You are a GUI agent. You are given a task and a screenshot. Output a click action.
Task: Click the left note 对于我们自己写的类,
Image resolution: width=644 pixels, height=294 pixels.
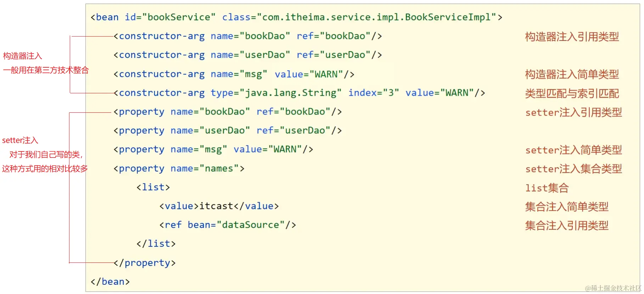[46, 155]
